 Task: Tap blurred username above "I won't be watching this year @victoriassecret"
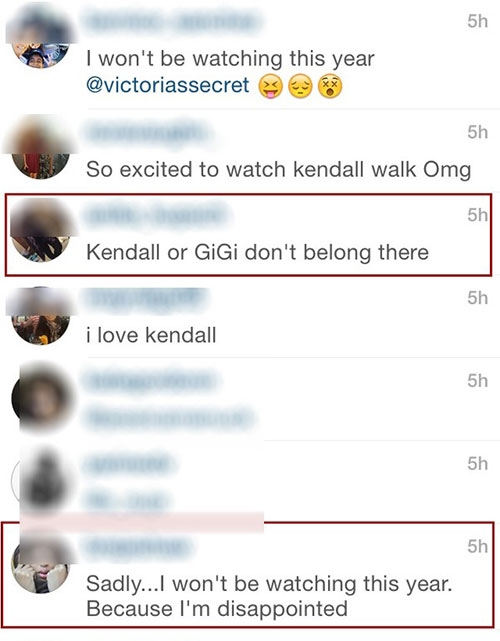[174, 21]
